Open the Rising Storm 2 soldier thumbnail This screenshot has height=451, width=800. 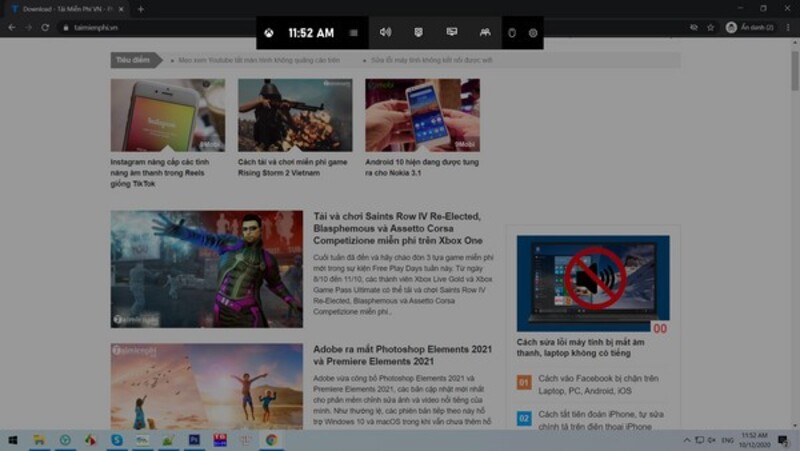[x=295, y=115]
